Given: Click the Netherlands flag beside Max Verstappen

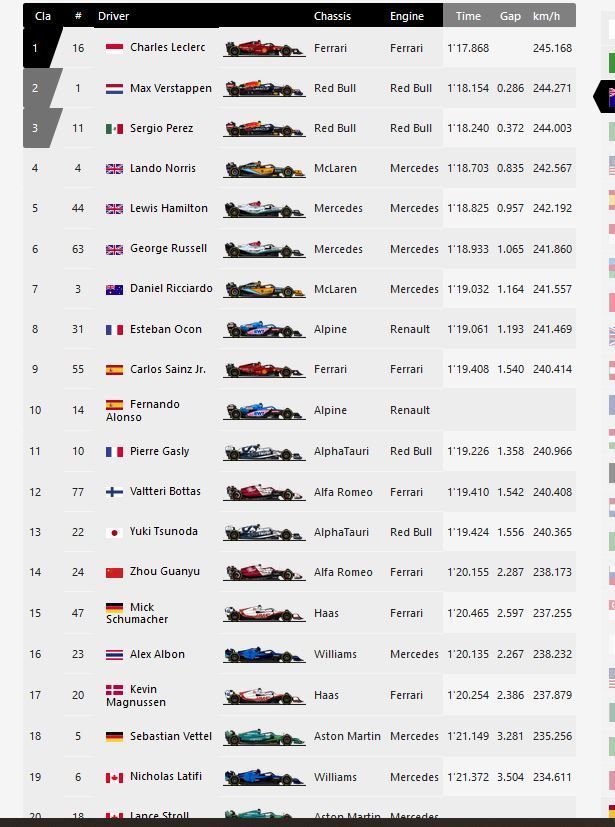Looking at the screenshot, I should pos(114,88).
